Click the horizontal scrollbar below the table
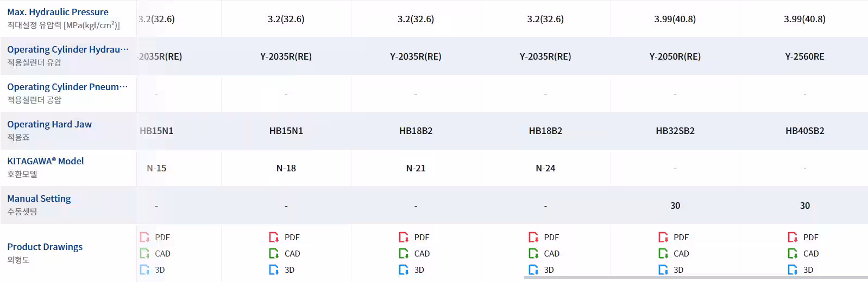Image resolution: width=868 pixels, height=282 pixels. (x=695, y=278)
